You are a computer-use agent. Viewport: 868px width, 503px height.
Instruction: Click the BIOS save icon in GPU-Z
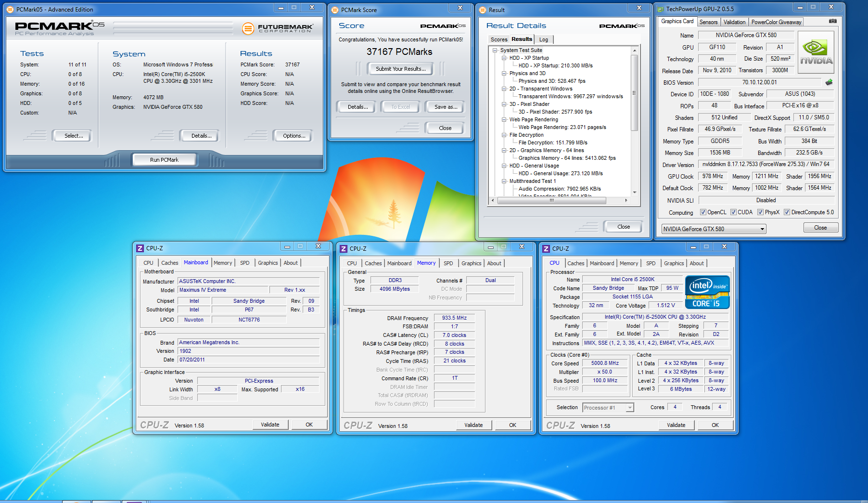click(829, 82)
